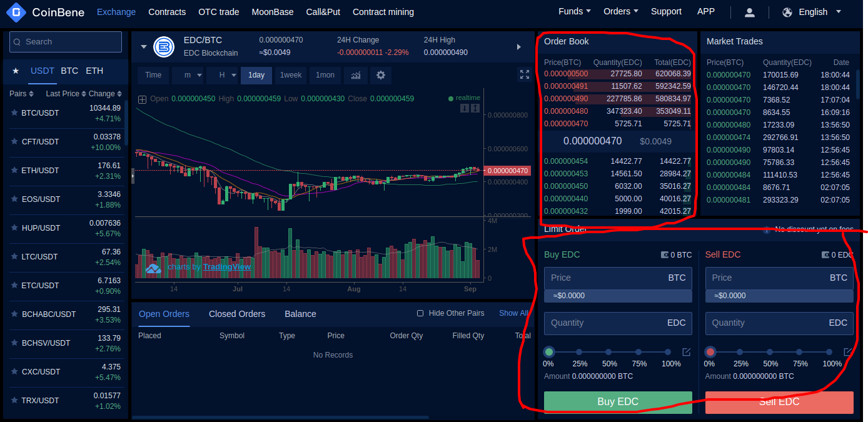This screenshot has height=422, width=868.
Task: Select the 1week chart interval
Action: point(291,75)
